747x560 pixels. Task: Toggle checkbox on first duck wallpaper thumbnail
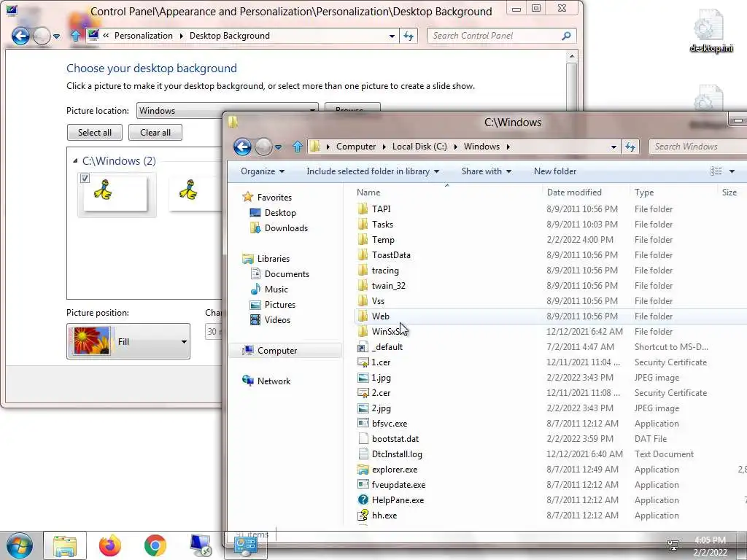click(85, 178)
